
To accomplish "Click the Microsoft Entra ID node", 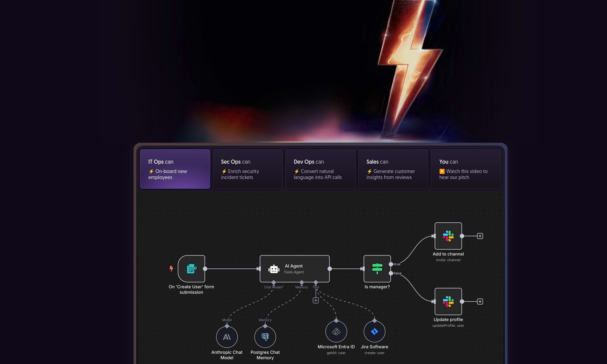I will tap(336, 332).
